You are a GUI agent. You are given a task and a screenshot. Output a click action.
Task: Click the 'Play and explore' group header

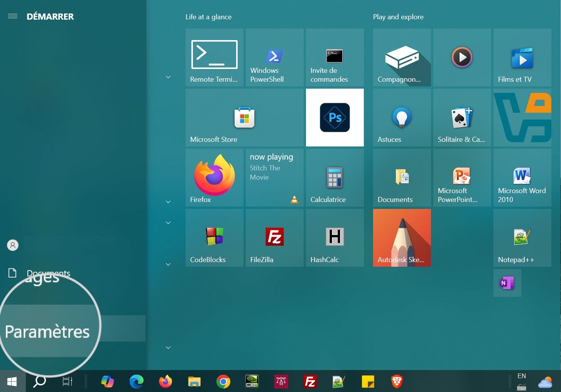[x=398, y=17]
